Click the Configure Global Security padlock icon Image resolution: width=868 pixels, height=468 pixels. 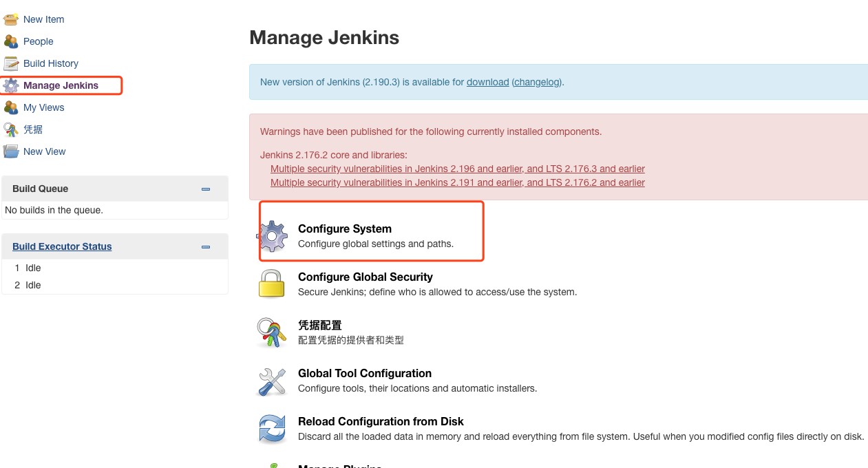(x=272, y=284)
